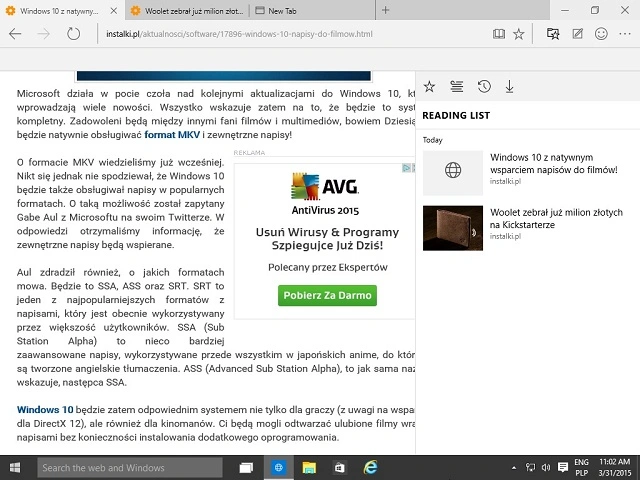Click the Back navigation arrow
Image resolution: width=640 pixels, height=480 pixels.
point(15,34)
